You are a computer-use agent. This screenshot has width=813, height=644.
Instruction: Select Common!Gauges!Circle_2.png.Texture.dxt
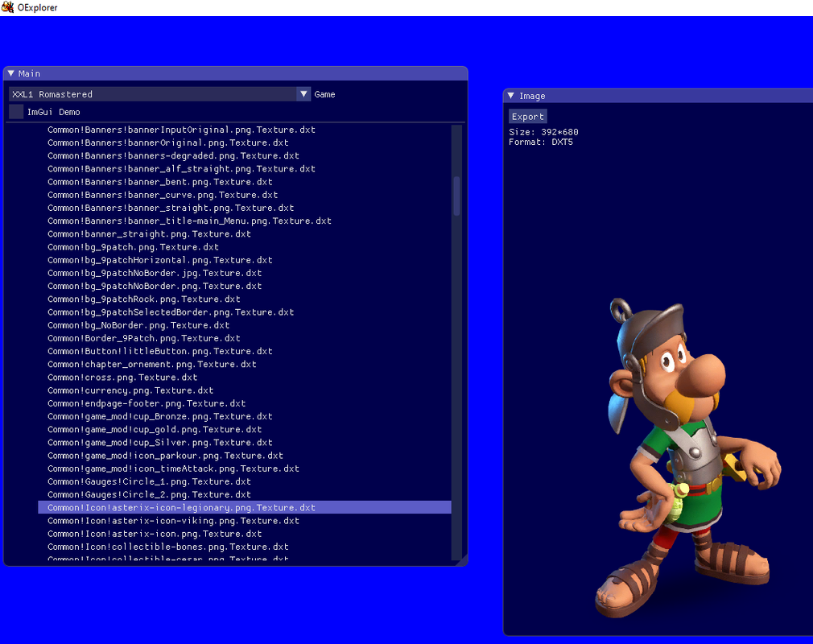[x=244, y=494]
